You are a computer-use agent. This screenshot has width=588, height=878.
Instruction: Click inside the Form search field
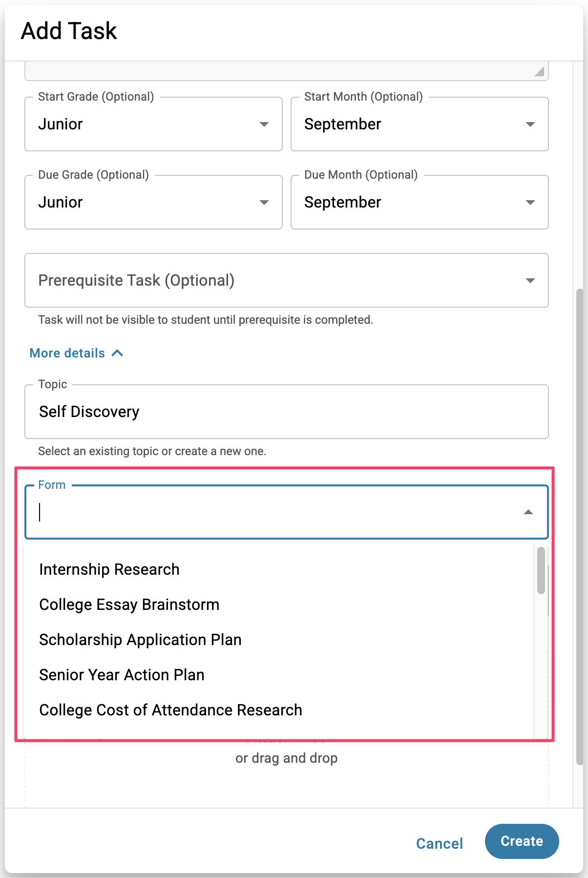coord(273,512)
